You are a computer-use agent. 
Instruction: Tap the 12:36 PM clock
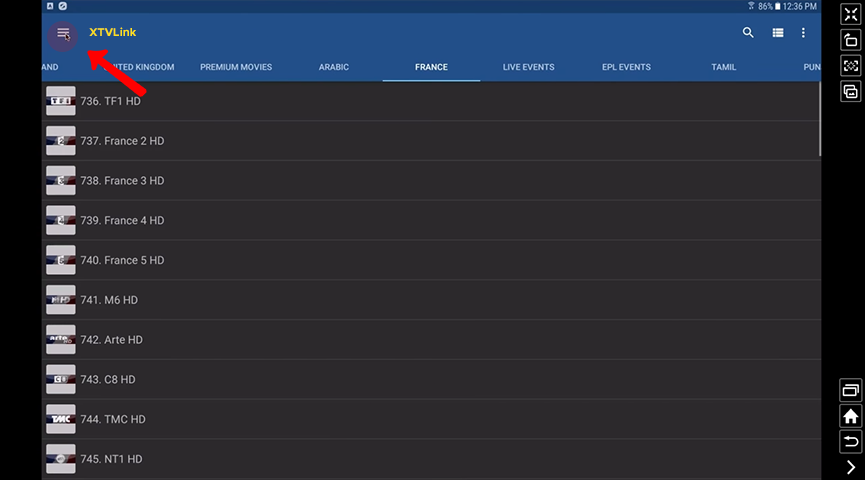tap(799, 7)
